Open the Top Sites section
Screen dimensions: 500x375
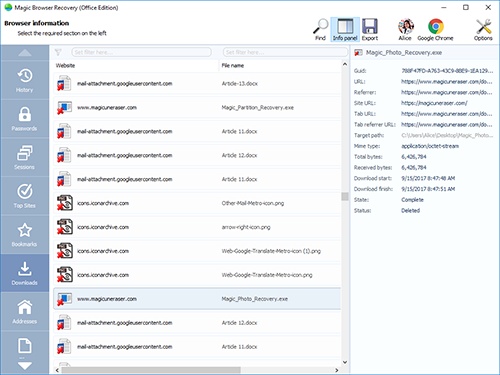[x=25, y=196]
